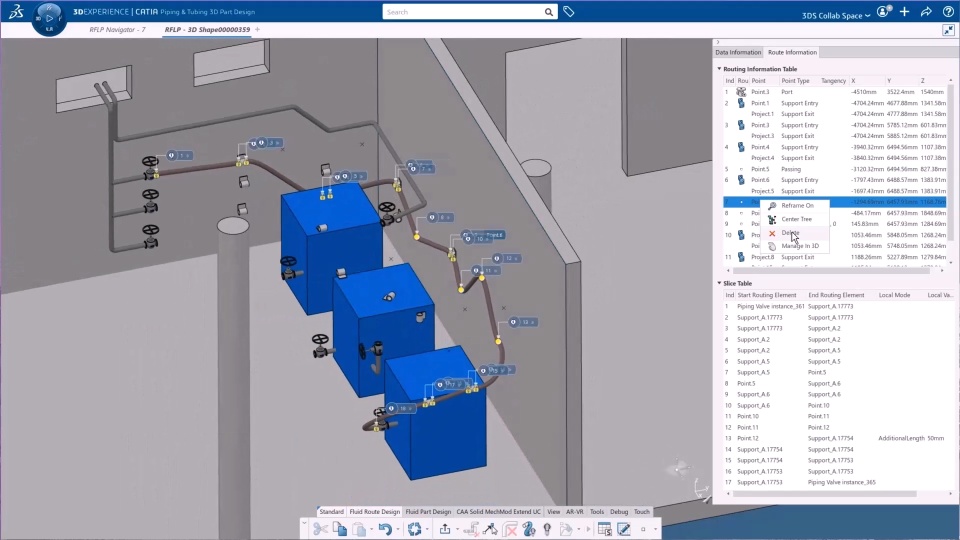Collapse the right panel with top arrow
The width and height of the screenshot is (960, 540).
tap(718, 42)
